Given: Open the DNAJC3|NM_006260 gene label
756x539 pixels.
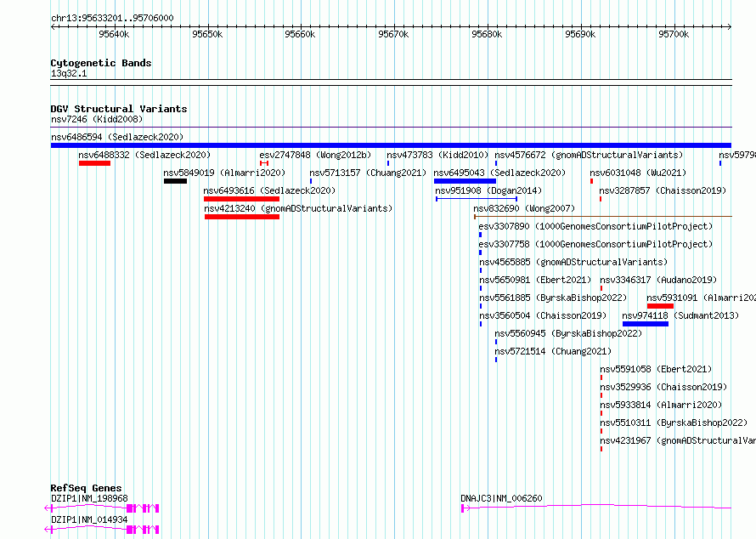Looking at the screenshot, I should [501, 498].
